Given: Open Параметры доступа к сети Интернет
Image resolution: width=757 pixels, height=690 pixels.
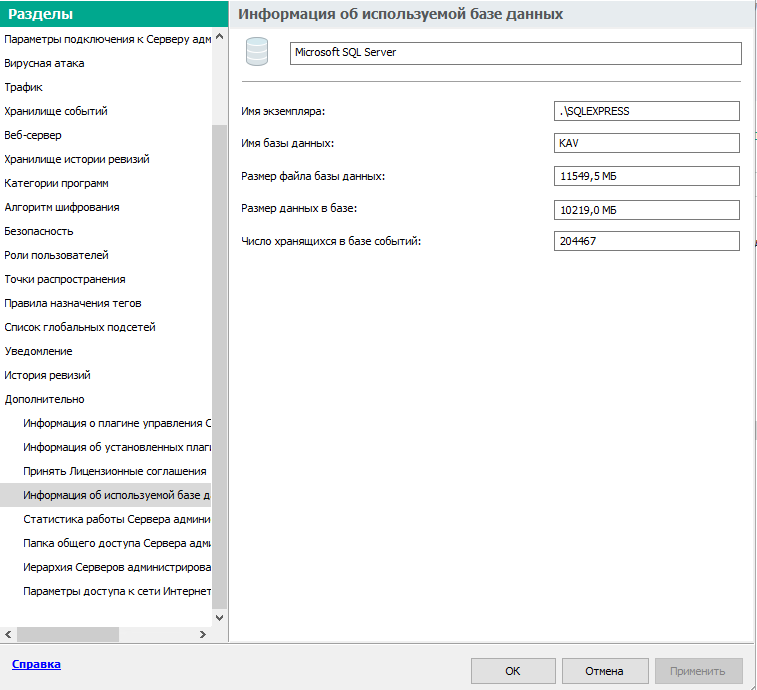Looking at the screenshot, I should 117,591.
